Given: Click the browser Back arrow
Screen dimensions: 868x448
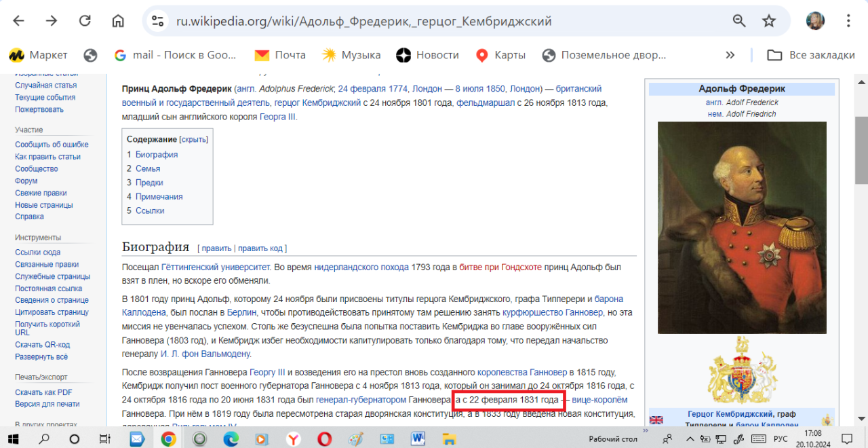Looking at the screenshot, I should 18,21.
